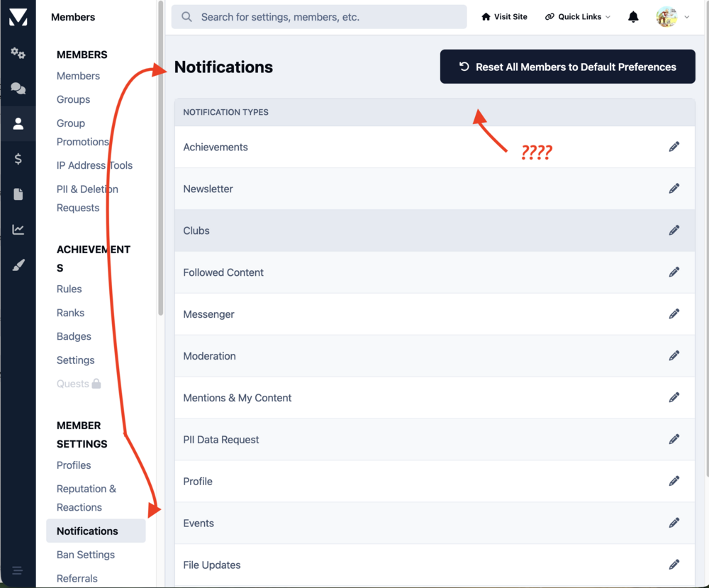Open the Commerce dollar sign icon
The height and width of the screenshot is (588, 709).
point(18,159)
